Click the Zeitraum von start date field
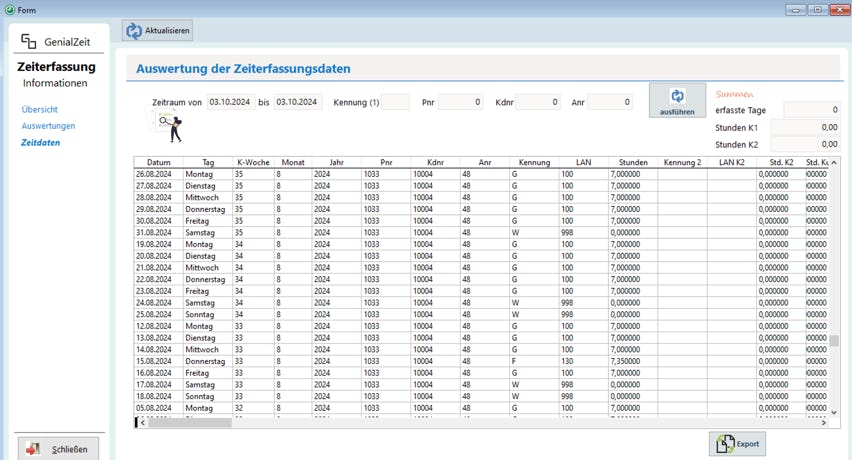 pos(231,102)
